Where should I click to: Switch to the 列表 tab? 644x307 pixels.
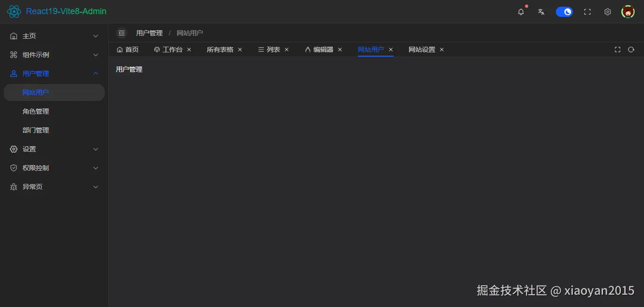(x=269, y=50)
